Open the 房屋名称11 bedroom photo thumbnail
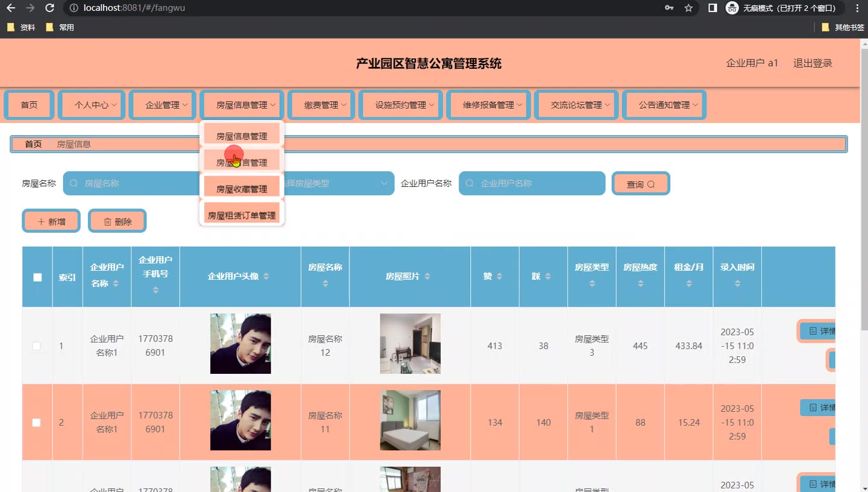Viewport: 868px width, 492px height. coord(410,420)
